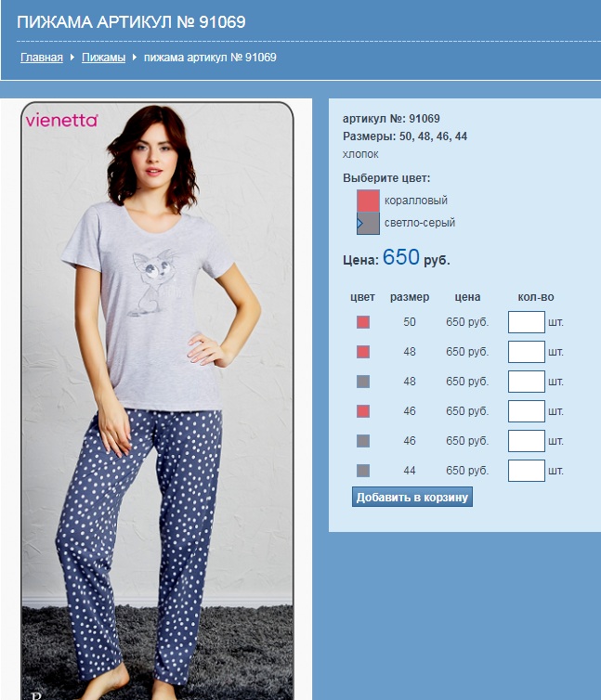Image resolution: width=601 pixels, height=700 pixels.
Task: Focus quantity field for coral size 46
Action: pos(527,411)
